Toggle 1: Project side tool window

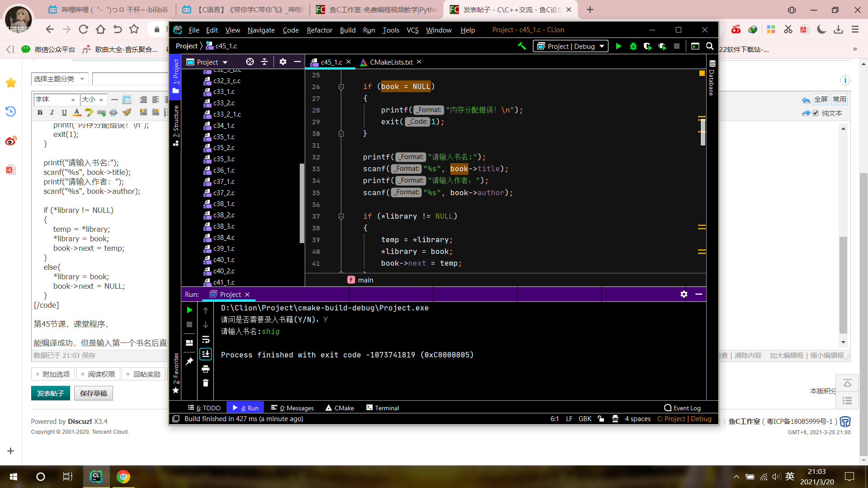point(175,77)
